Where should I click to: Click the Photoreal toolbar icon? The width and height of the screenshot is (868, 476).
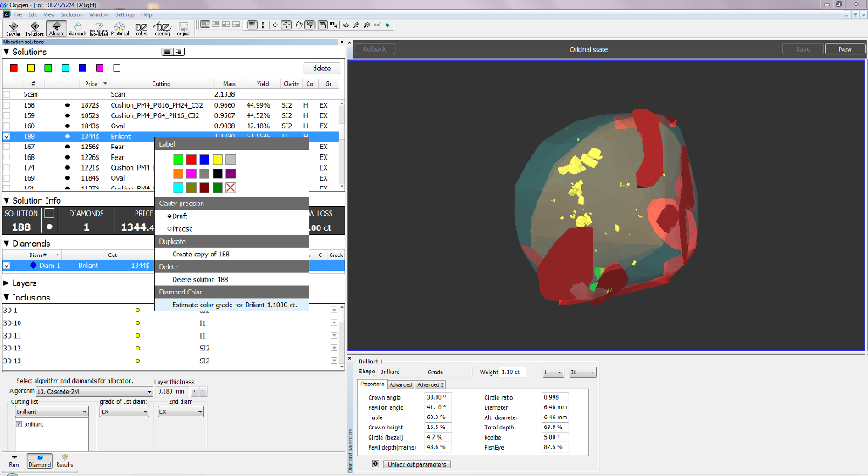[x=120, y=28]
